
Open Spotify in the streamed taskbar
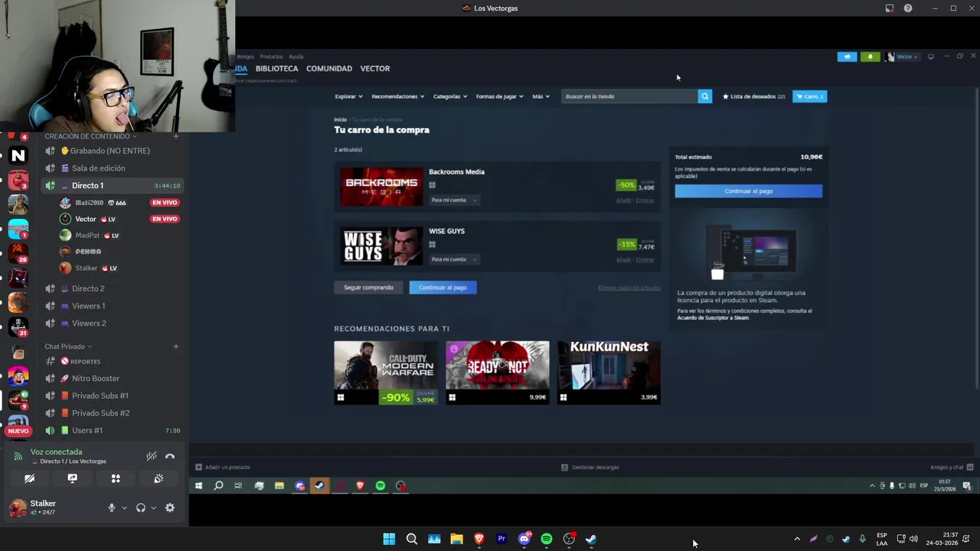tap(380, 485)
